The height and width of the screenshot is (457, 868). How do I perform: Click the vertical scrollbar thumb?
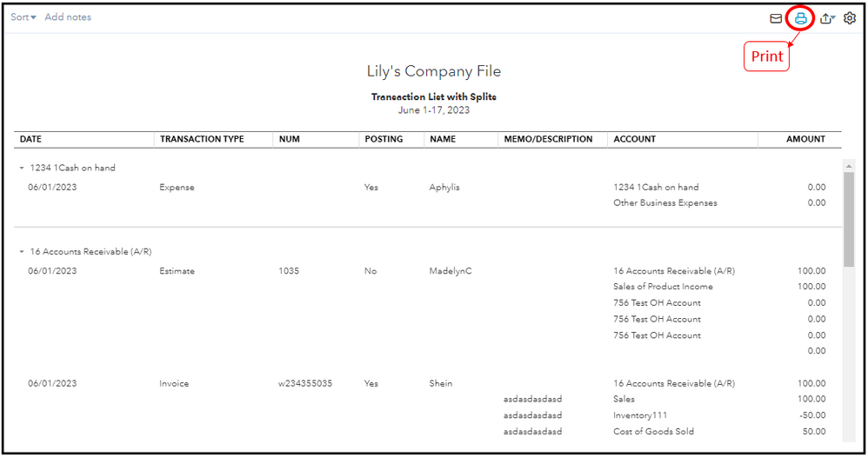pyautogui.click(x=849, y=220)
